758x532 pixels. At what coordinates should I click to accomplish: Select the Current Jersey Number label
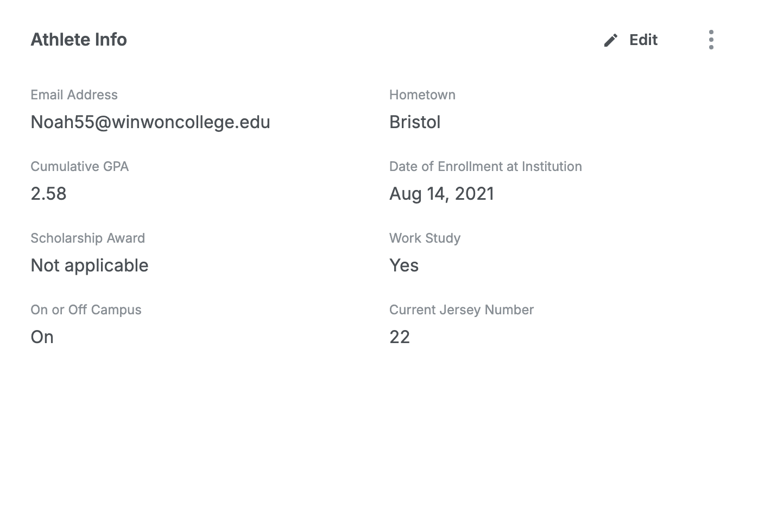(x=462, y=310)
